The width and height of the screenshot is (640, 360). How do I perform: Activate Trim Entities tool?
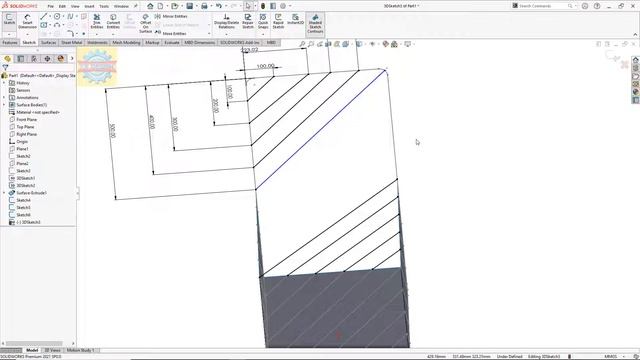(x=97, y=21)
